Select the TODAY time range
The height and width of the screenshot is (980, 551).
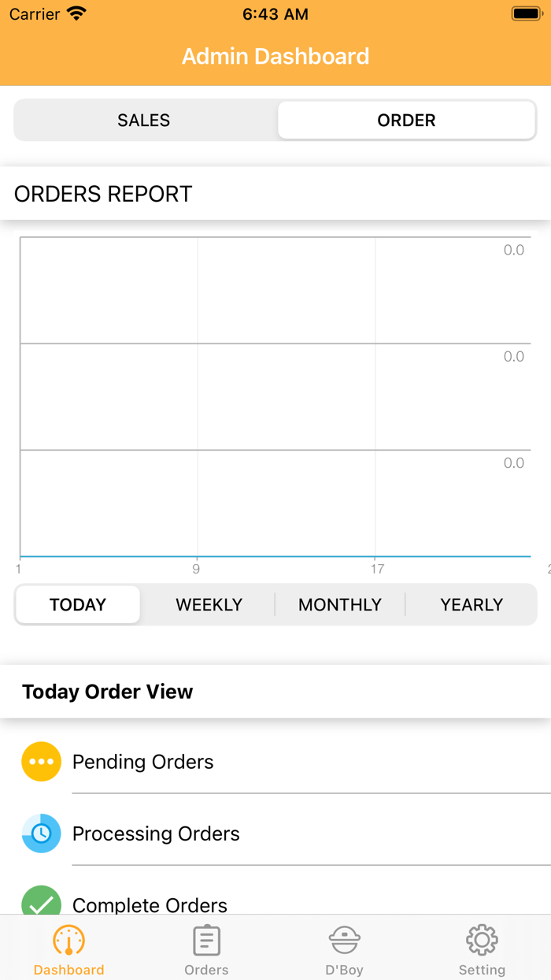(x=78, y=605)
